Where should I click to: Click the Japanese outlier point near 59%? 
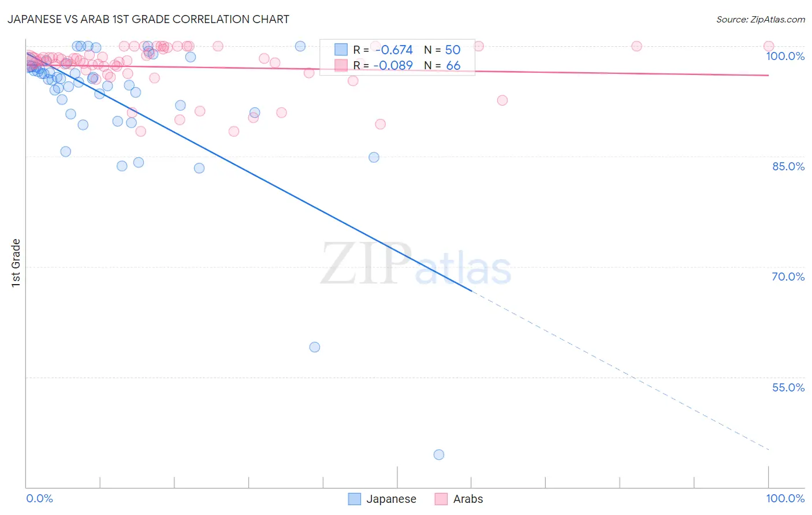click(315, 347)
